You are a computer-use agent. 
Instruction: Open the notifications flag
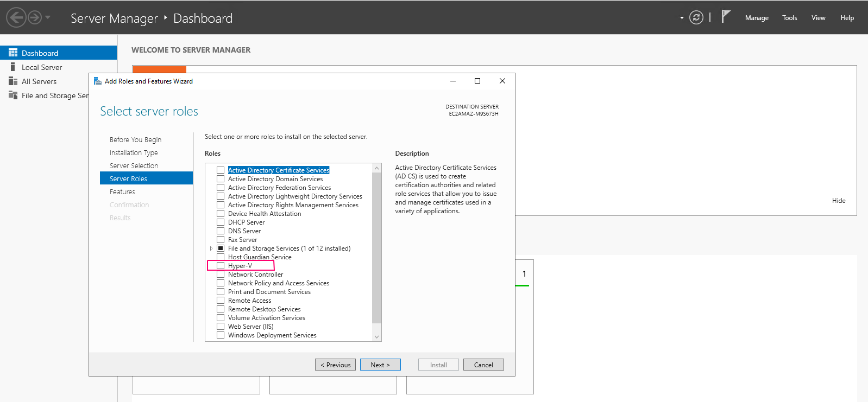tap(726, 17)
